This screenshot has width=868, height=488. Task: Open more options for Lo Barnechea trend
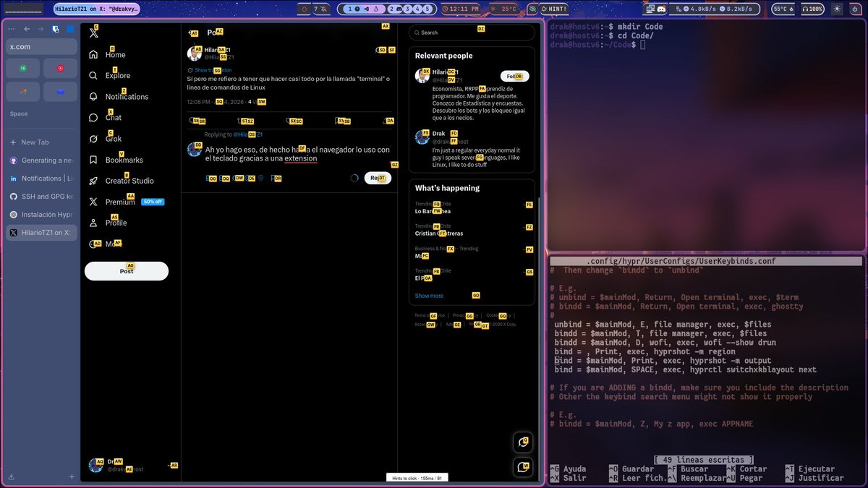526,205
